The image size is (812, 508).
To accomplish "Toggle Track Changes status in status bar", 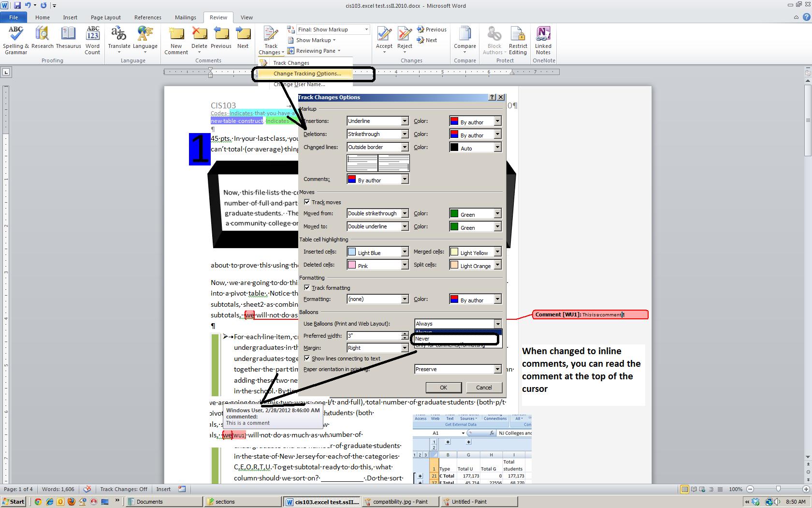I will pos(123,489).
